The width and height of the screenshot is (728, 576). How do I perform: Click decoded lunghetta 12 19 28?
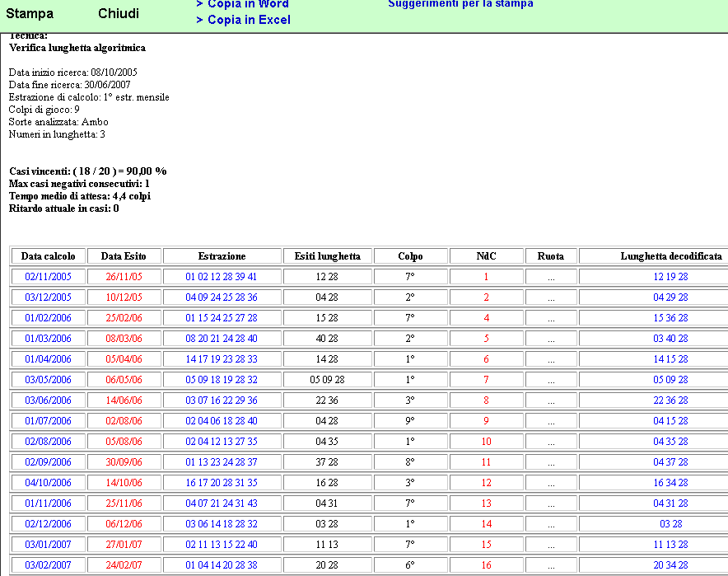pos(671,277)
